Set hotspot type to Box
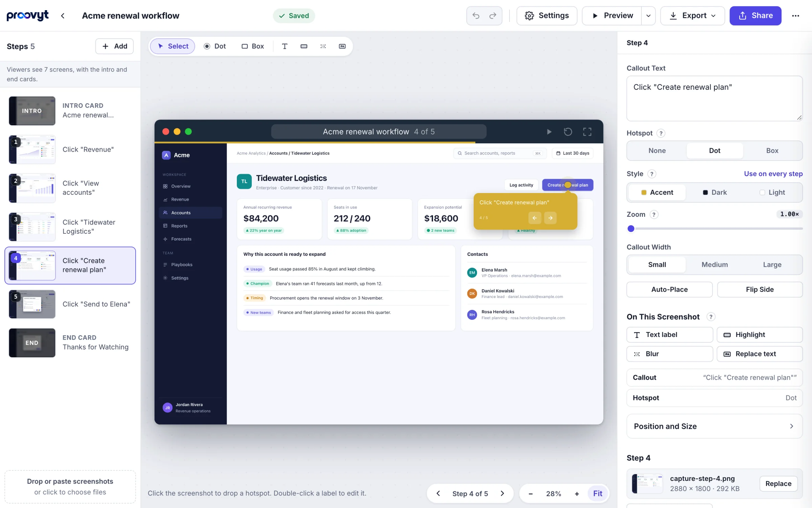Image resolution: width=812 pixels, height=508 pixels. click(x=772, y=151)
